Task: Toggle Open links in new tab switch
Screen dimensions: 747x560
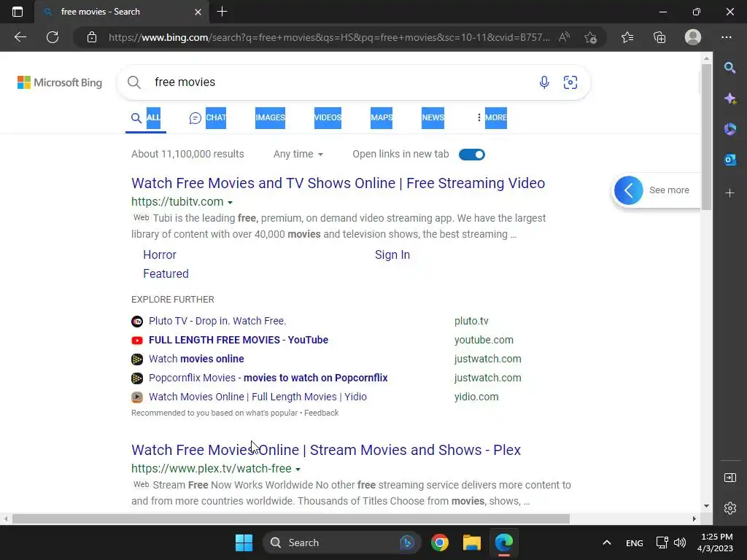Action: (x=472, y=155)
